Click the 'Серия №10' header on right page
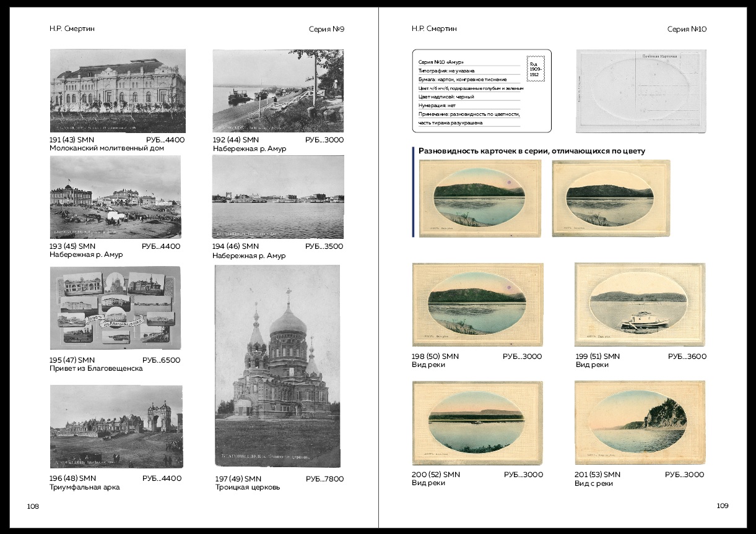This screenshot has width=756, height=534. tap(687, 29)
